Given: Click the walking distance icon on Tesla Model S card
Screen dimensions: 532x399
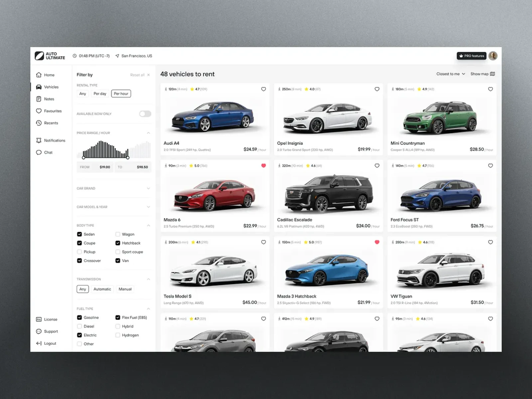Looking at the screenshot, I should 166,242.
